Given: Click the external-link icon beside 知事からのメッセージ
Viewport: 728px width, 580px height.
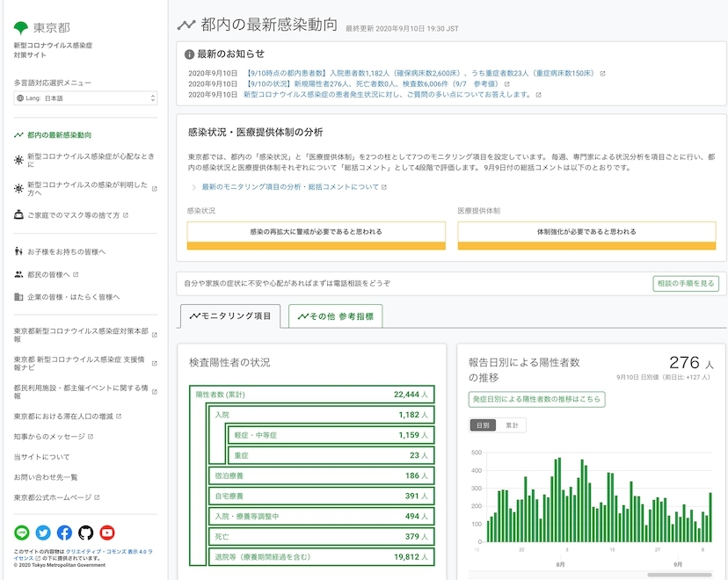Looking at the screenshot, I should [x=91, y=437].
